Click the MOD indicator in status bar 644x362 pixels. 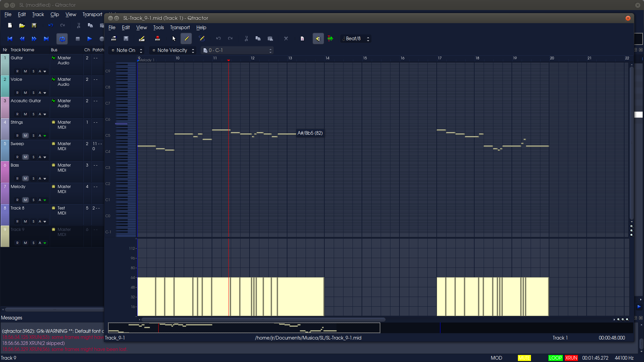496,358
